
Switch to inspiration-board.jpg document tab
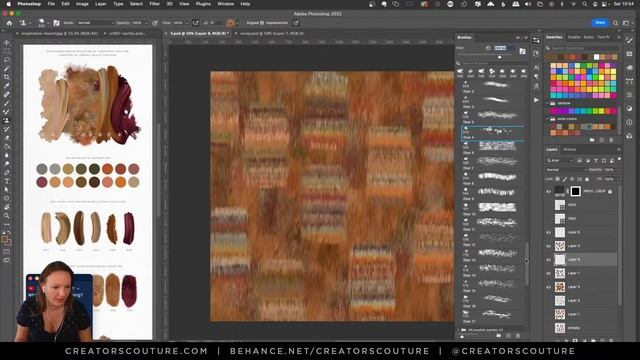(59, 33)
